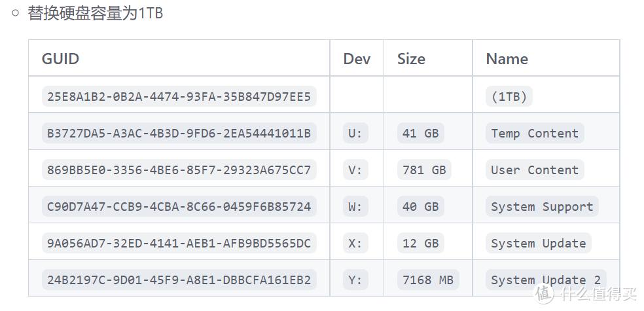Click the (1TB) name cell

[x=509, y=97]
